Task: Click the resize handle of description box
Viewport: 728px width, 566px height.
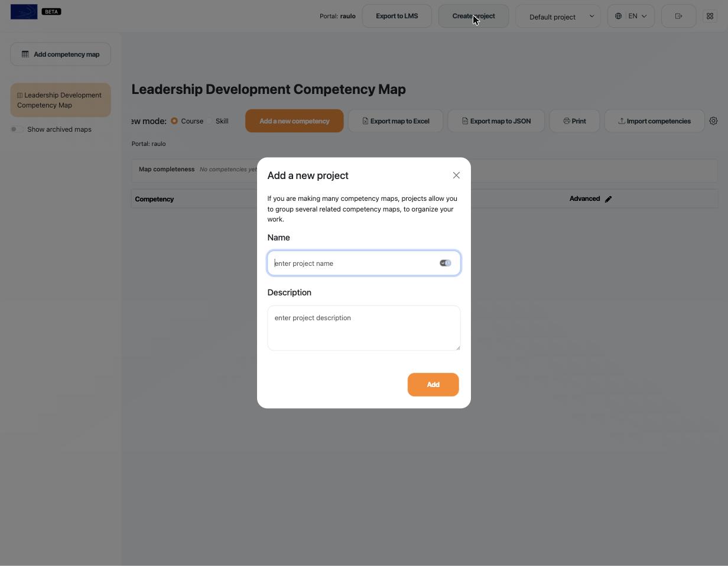Action: tap(457, 347)
